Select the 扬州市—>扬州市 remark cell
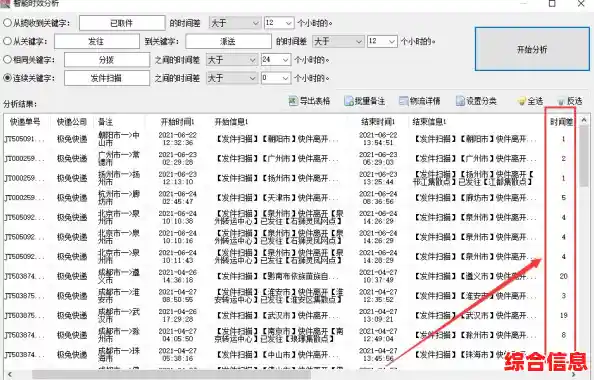594x380 pixels. (119, 178)
